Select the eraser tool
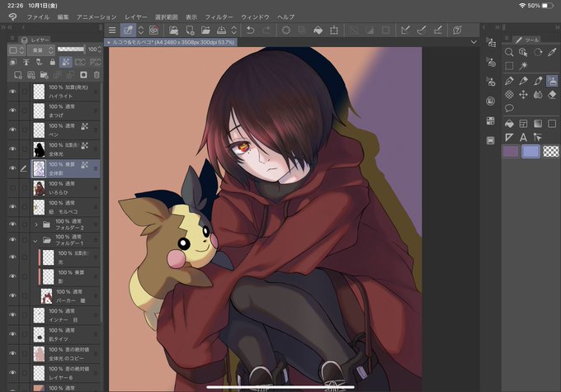 click(552, 95)
